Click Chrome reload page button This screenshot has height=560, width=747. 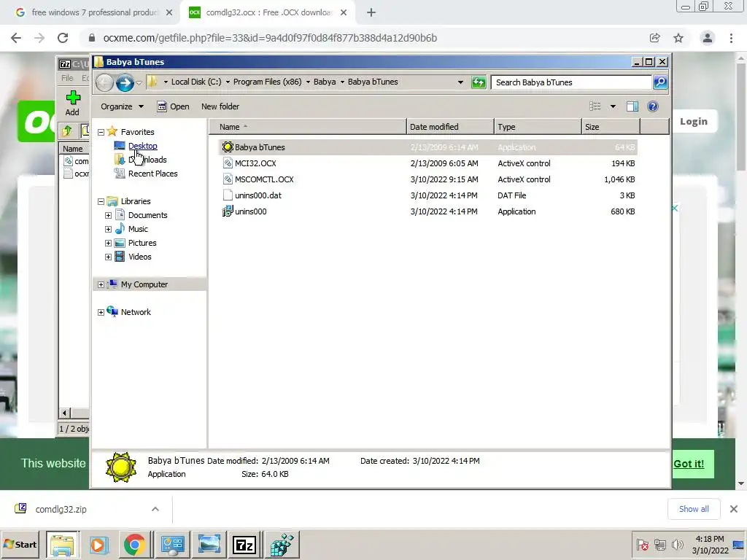click(x=63, y=38)
